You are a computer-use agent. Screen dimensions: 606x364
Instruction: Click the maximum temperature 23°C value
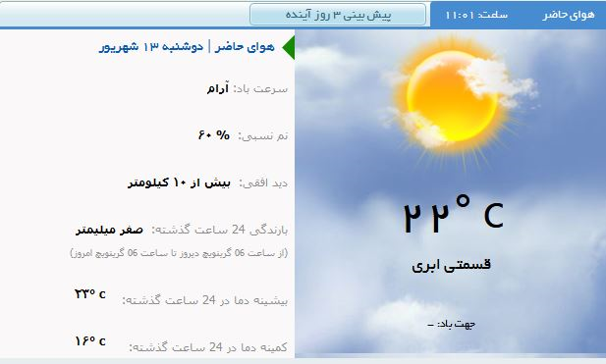click(90, 293)
